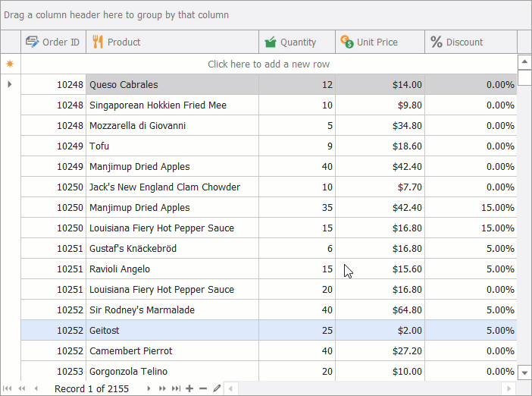
Task: Go to the last record in navigator
Action: [x=176, y=388]
